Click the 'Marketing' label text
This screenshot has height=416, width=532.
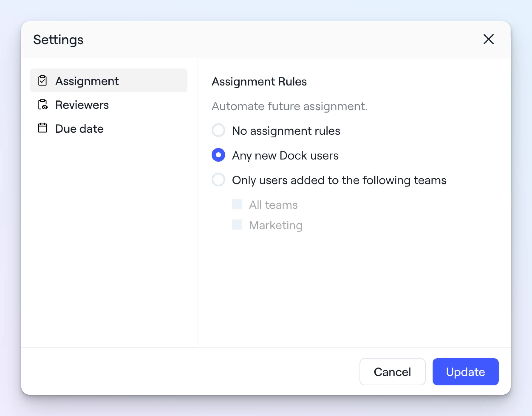tap(276, 225)
